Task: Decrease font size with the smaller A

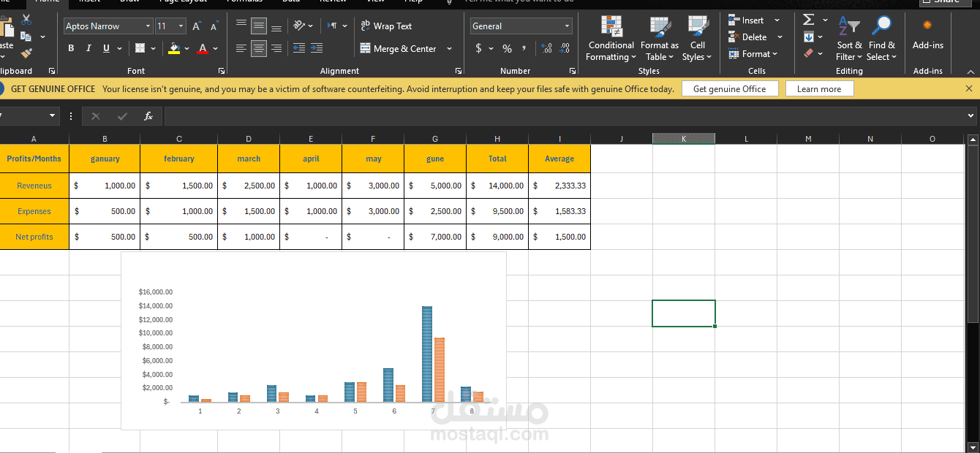Action: [x=214, y=26]
